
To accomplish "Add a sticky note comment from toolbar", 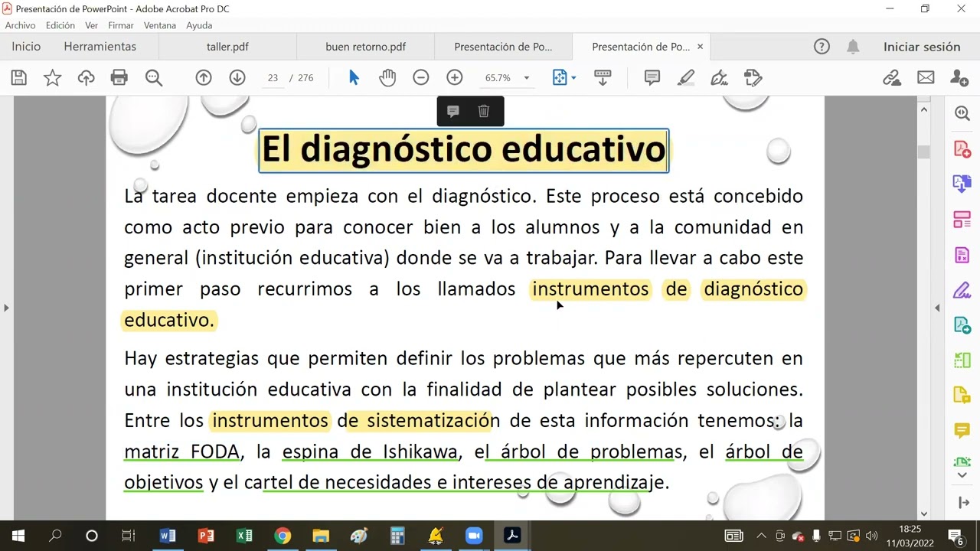I will point(652,77).
